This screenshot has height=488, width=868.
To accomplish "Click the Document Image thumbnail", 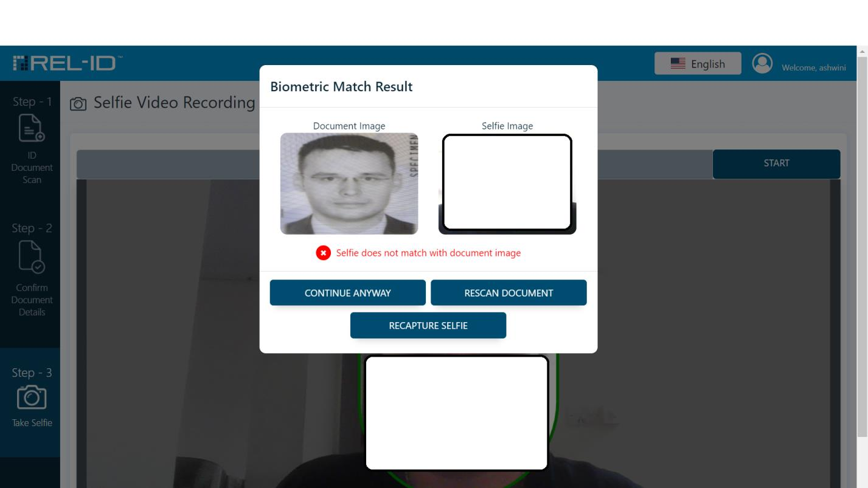I will coord(349,184).
